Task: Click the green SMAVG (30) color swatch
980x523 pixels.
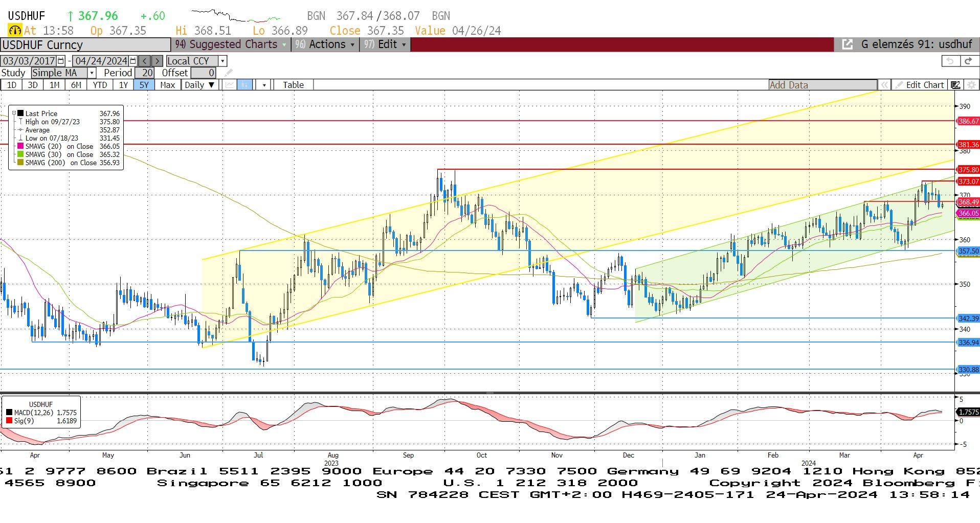Action: [20, 154]
